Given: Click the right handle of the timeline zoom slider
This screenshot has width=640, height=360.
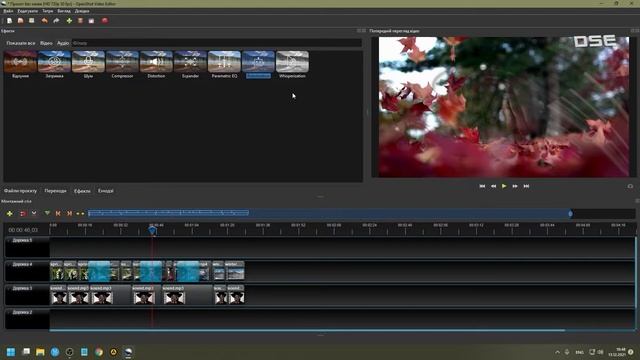Looking at the screenshot, I should 570,213.
